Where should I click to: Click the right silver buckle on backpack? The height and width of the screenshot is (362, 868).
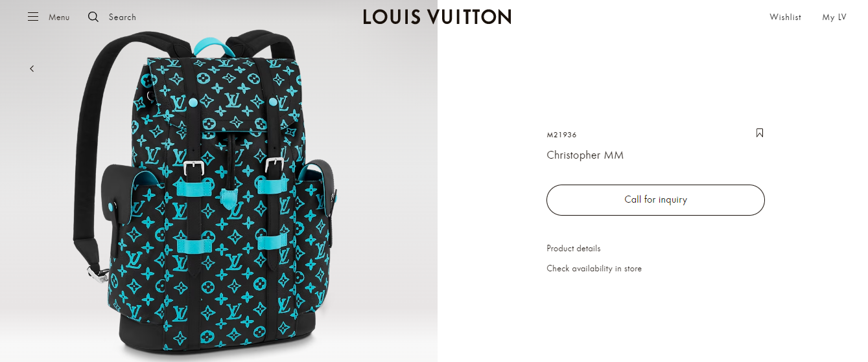275,165
